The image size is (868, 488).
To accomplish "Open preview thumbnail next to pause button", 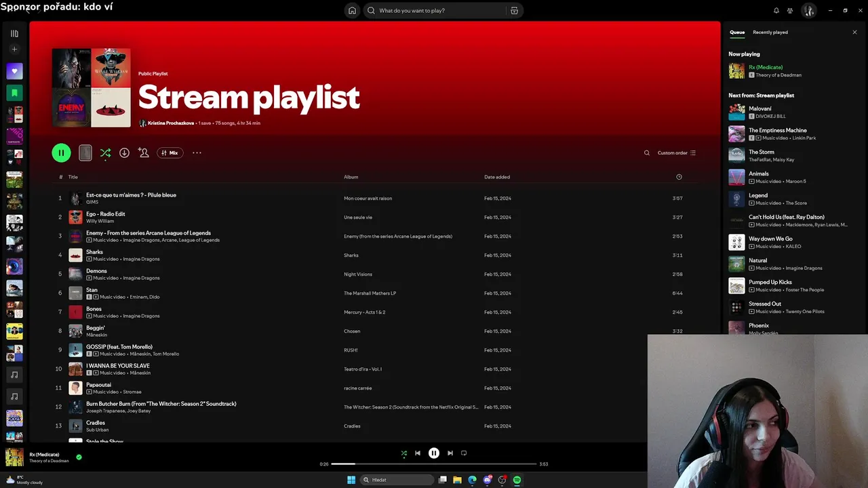I will 85,153.
